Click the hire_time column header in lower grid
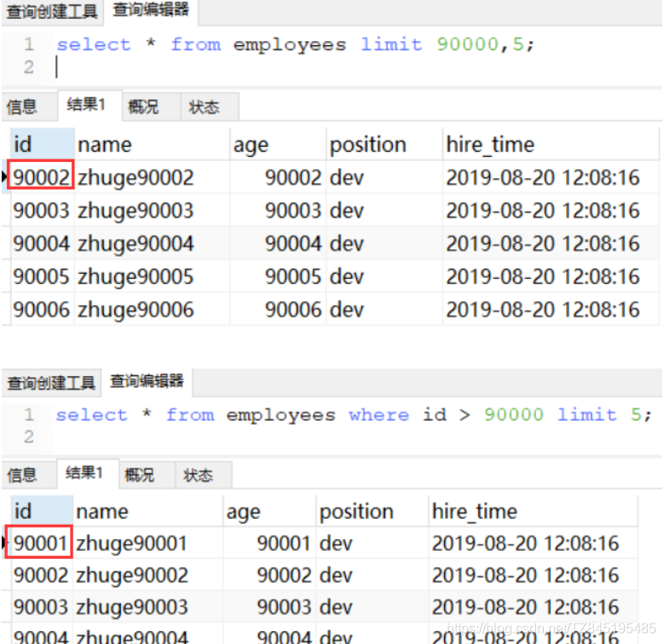664x644 pixels. 533,511
